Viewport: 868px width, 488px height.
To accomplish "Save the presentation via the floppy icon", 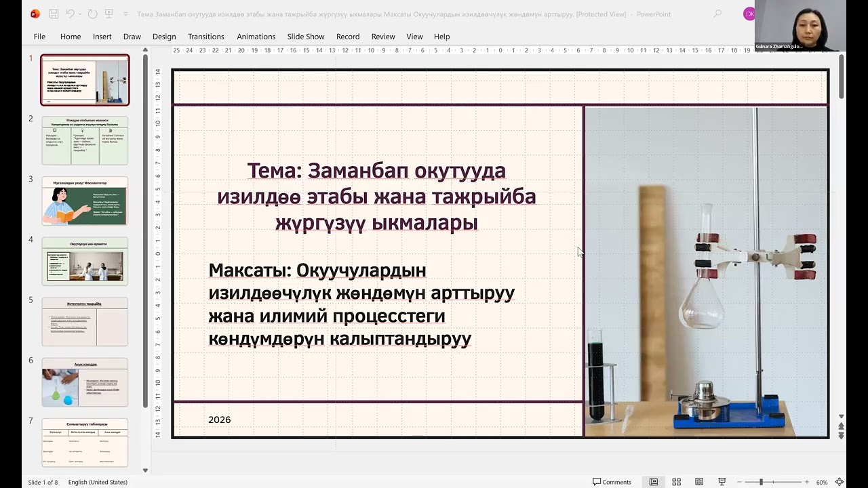I will point(54,14).
